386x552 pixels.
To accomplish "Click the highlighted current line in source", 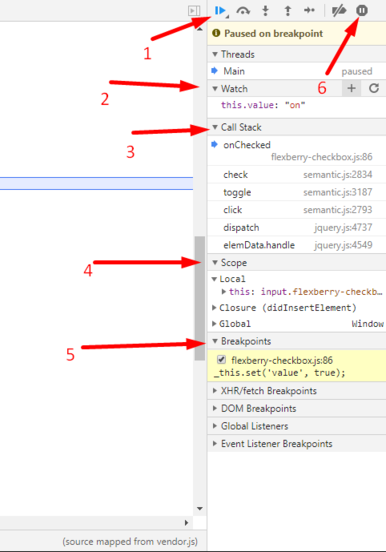I will click(96, 183).
